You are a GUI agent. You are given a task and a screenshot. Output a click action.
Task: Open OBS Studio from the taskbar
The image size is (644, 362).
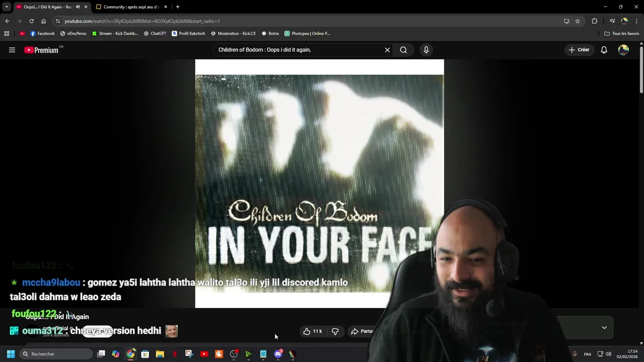click(233, 354)
